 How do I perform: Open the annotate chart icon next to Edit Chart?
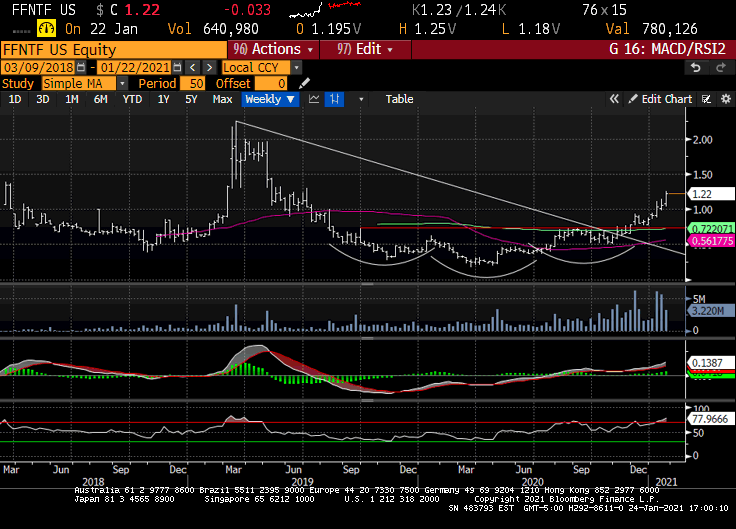point(706,99)
